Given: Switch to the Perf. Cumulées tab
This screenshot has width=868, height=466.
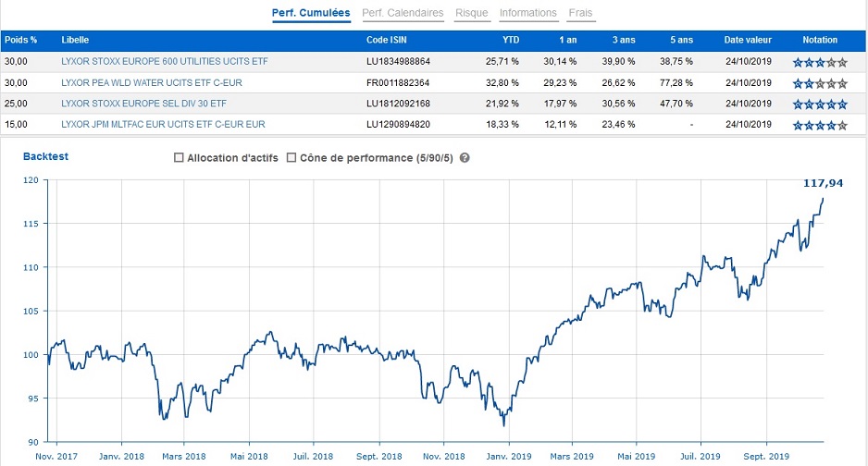Looking at the screenshot, I should tap(311, 13).
